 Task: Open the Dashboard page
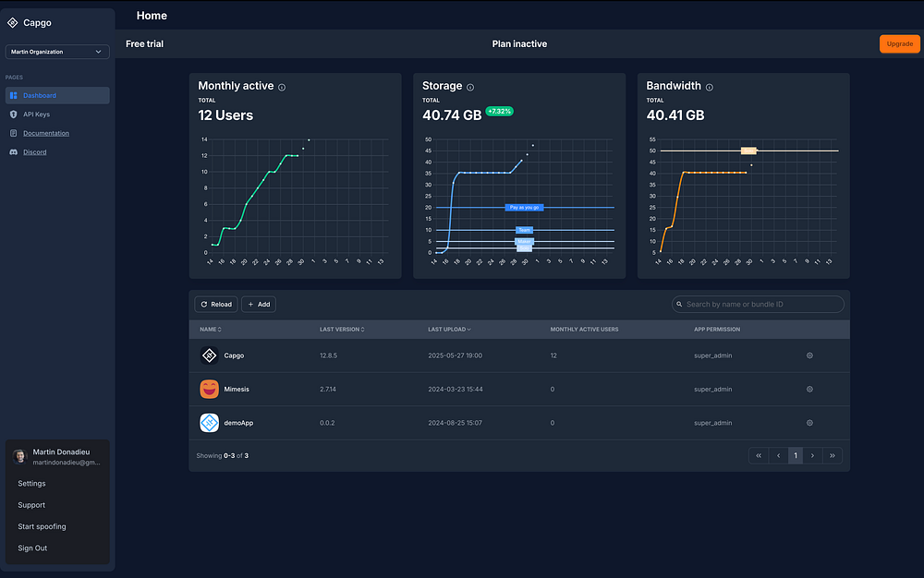tap(57, 95)
